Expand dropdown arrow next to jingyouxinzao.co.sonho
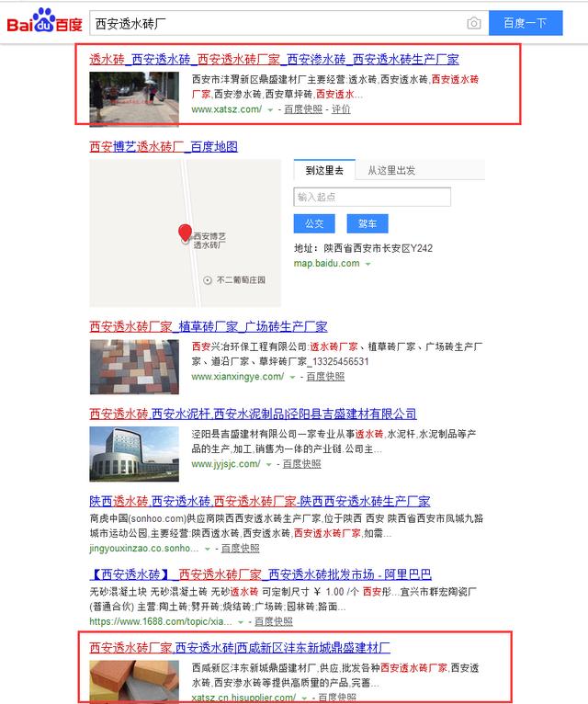 tap(208, 549)
